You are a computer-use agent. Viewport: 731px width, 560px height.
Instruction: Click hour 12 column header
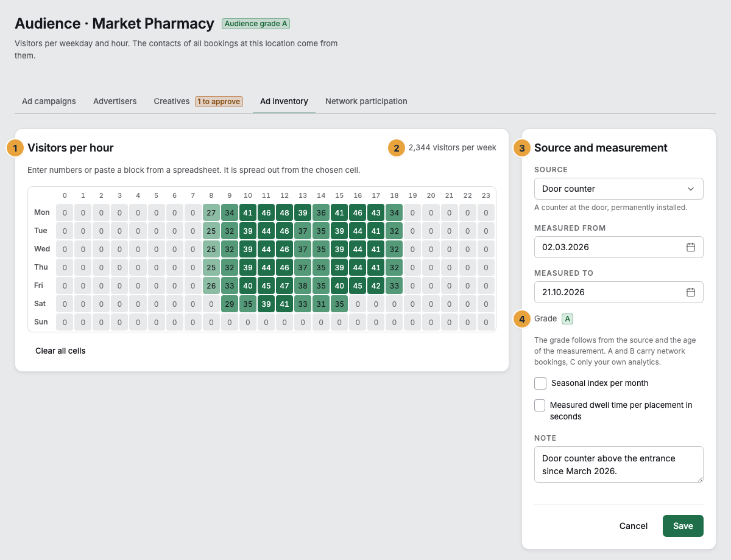pyautogui.click(x=284, y=195)
